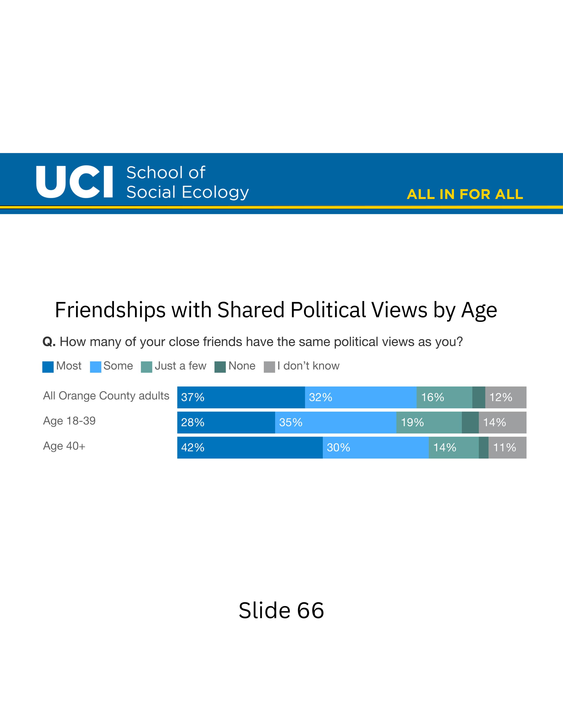The height and width of the screenshot is (728, 563).
Task: Click the 28% bar segment for Age 18-39
Action: [x=226, y=422]
